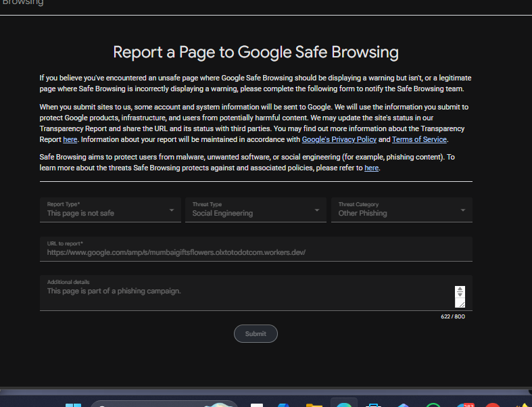Submit the Safe Browsing report
The width and height of the screenshot is (532, 407).
(256, 334)
